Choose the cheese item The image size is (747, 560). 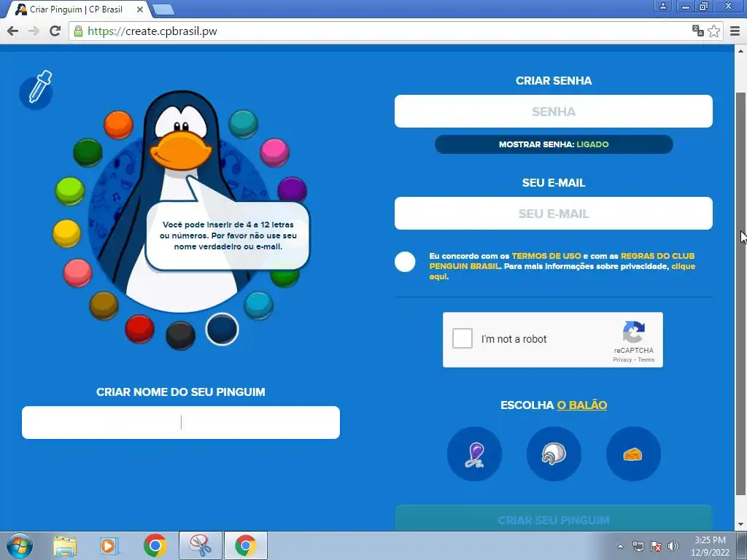(633, 454)
